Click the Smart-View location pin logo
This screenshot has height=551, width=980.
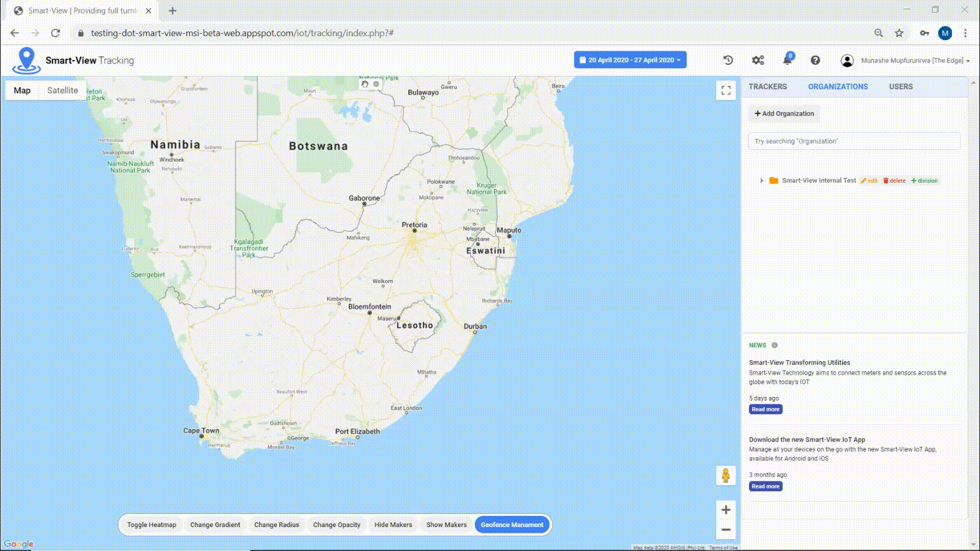(x=26, y=60)
